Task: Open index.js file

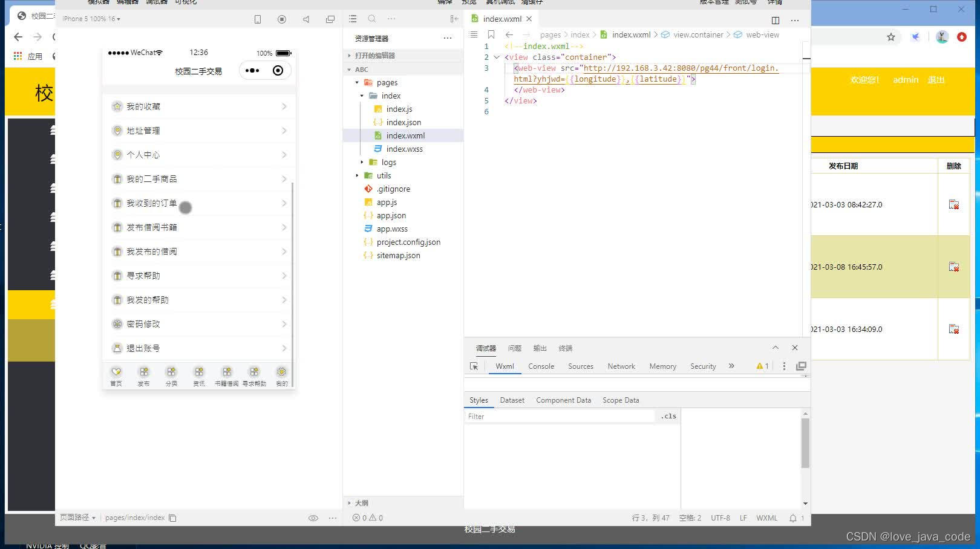Action: 399,109
